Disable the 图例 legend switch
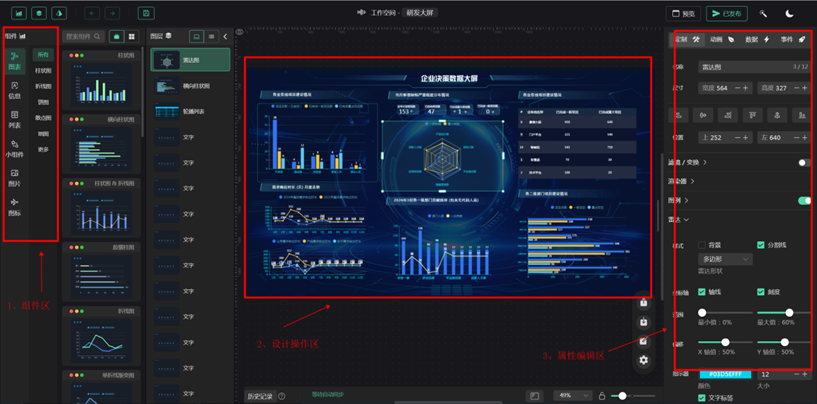The height and width of the screenshot is (404, 817). [803, 200]
